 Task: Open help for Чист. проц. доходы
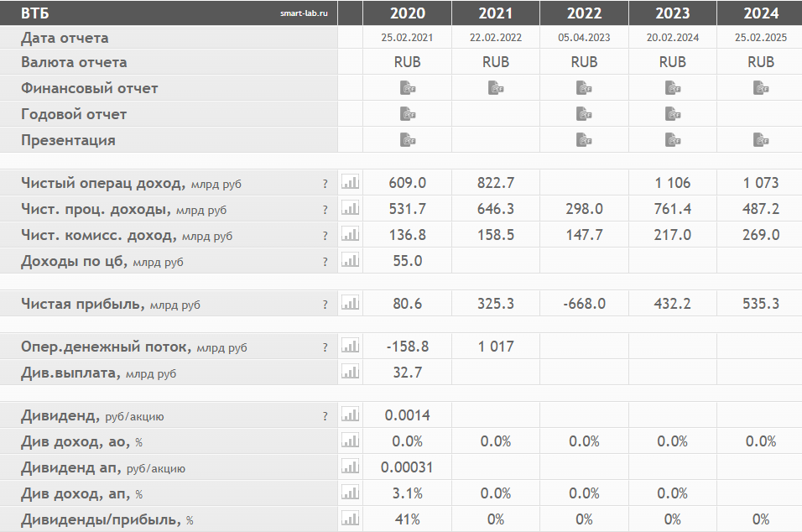tap(325, 211)
